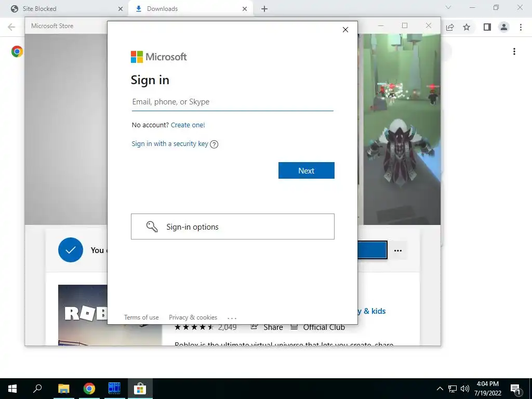Image resolution: width=532 pixels, height=399 pixels.
Task: Click the Share option in Microsoft Store
Action: pyautogui.click(x=267, y=327)
